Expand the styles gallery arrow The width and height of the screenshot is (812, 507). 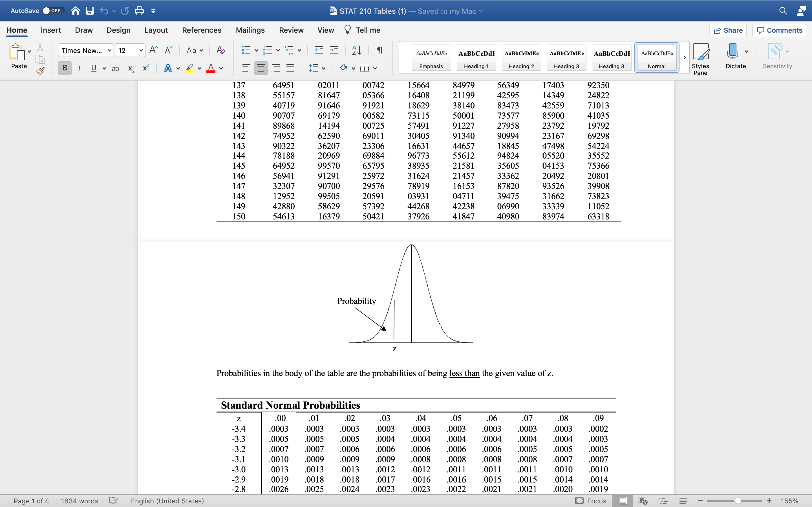click(685, 57)
